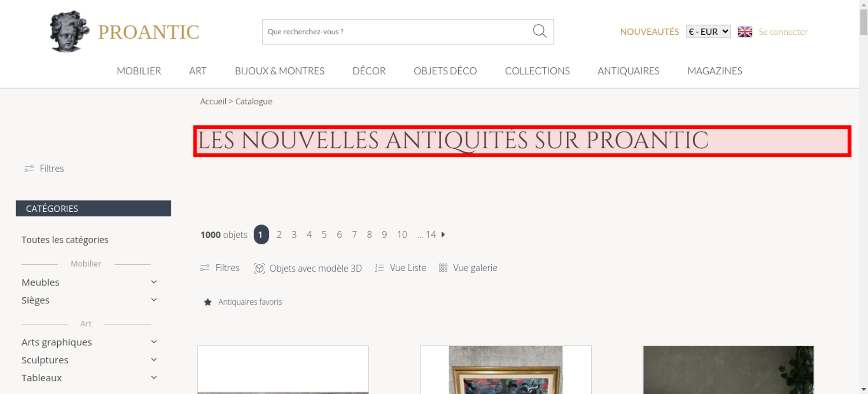Switch to Vue Liste layout
The image size is (868, 394).
pos(401,268)
